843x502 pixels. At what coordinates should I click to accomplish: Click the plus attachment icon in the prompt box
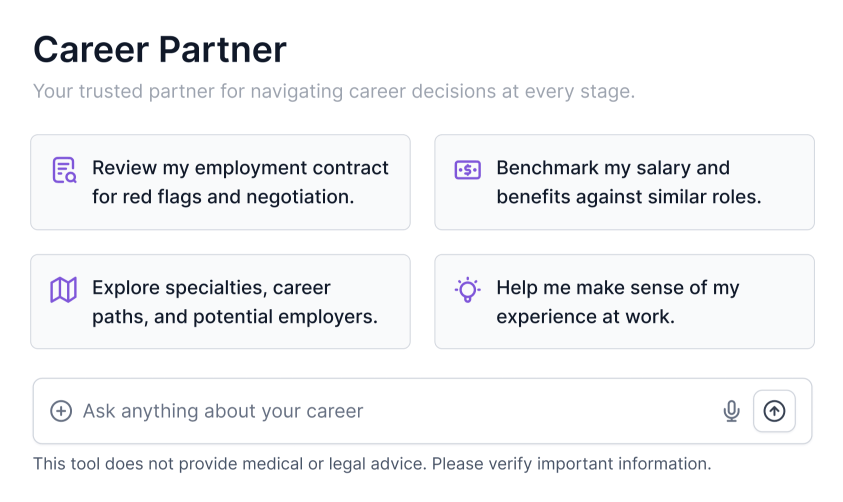pyautogui.click(x=61, y=411)
